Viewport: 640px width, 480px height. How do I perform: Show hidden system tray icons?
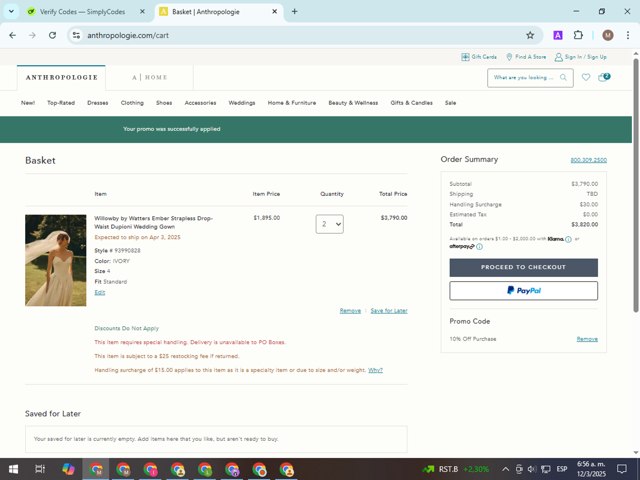(x=505, y=469)
